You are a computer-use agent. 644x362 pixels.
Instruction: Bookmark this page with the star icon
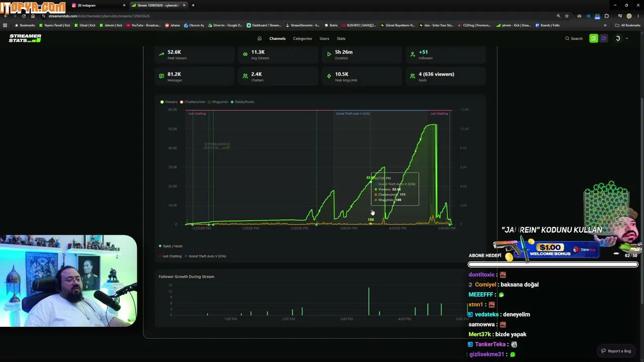pyautogui.click(x=567, y=16)
